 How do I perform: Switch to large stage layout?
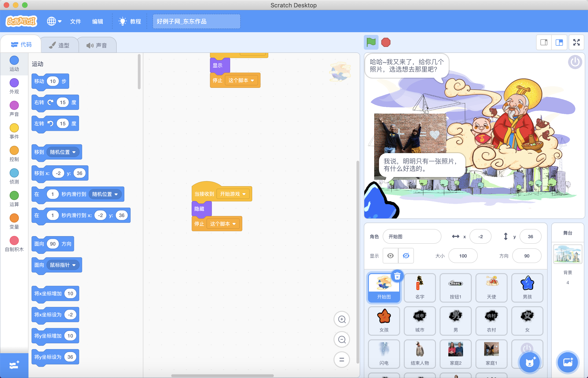point(559,43)
